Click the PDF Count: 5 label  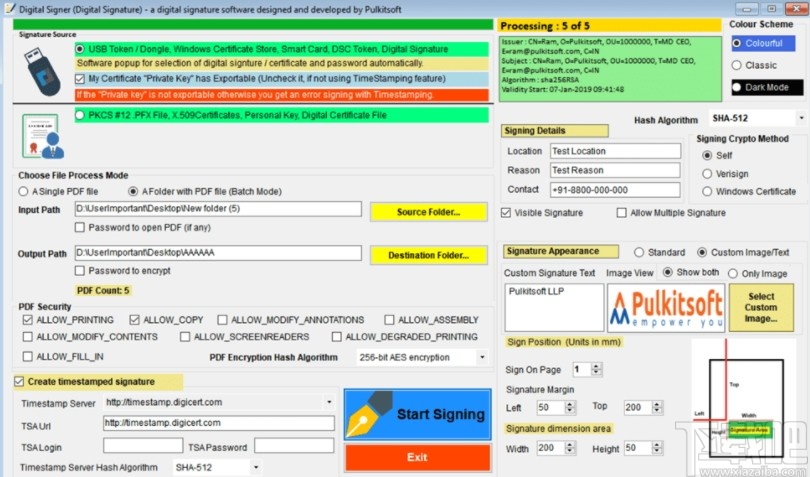(x=103, y=290)
